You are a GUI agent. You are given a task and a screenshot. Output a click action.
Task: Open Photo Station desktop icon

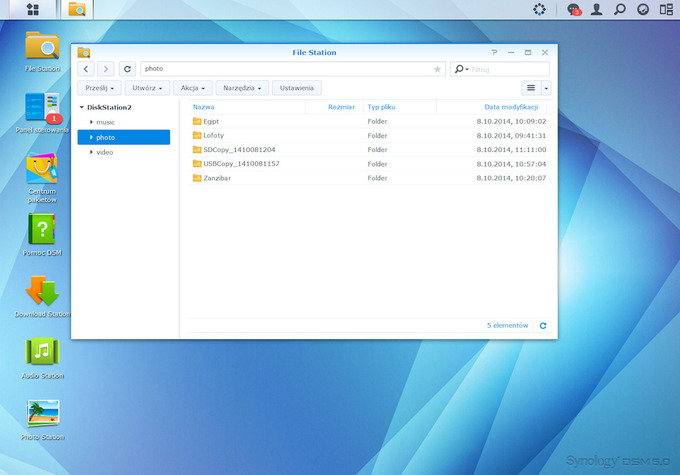[42, 413]
